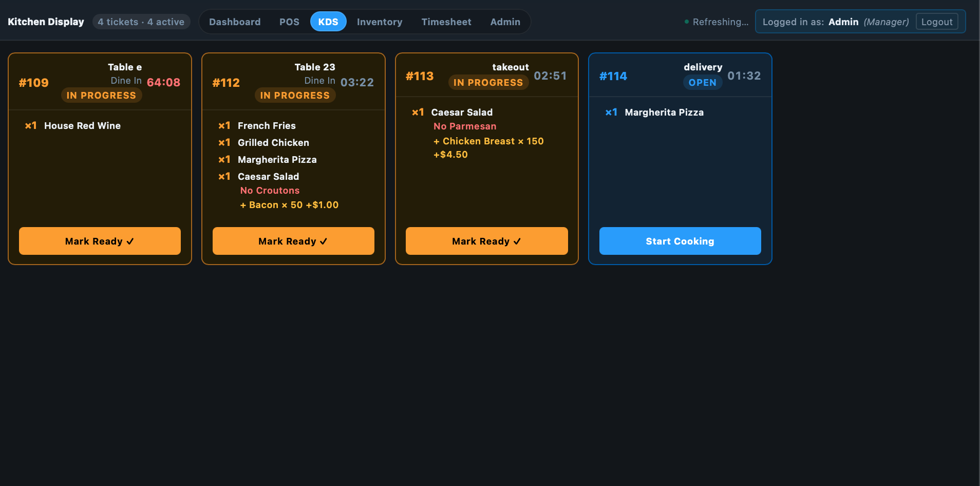Click the 03:22 timer on ticket #112

[x=357, y=82]
